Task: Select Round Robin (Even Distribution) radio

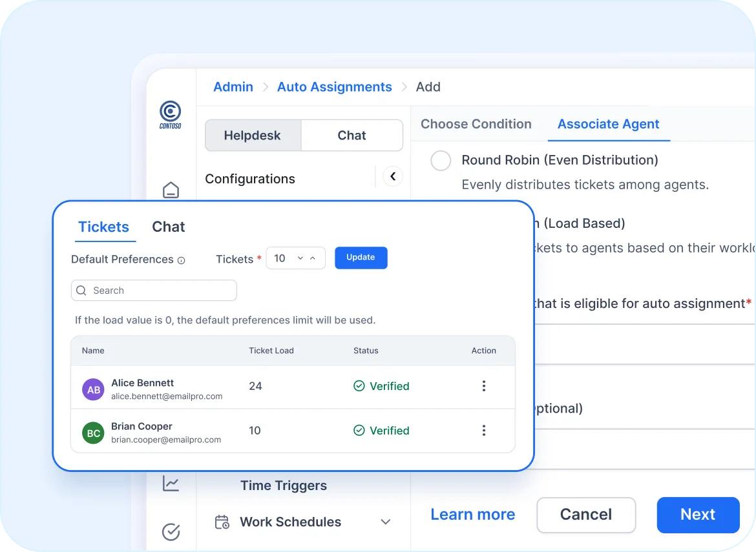Action: pyautogui.click(x=441, y=160)
